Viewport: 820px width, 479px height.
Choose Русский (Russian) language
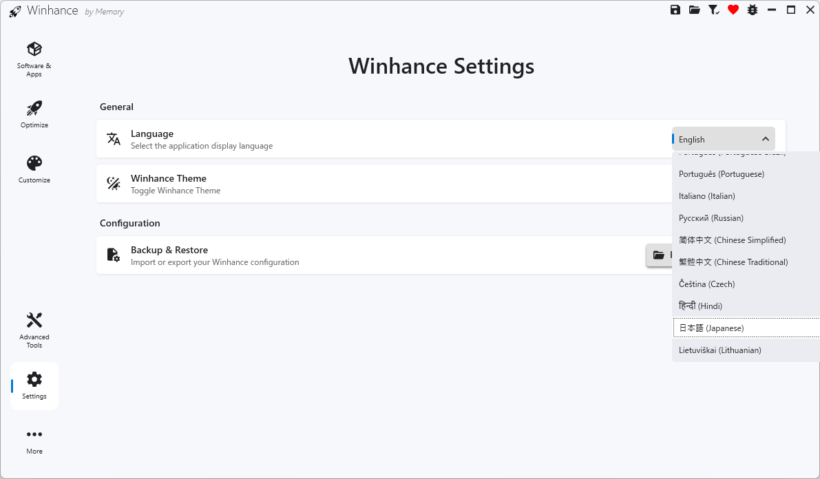[x=746, y=218]
